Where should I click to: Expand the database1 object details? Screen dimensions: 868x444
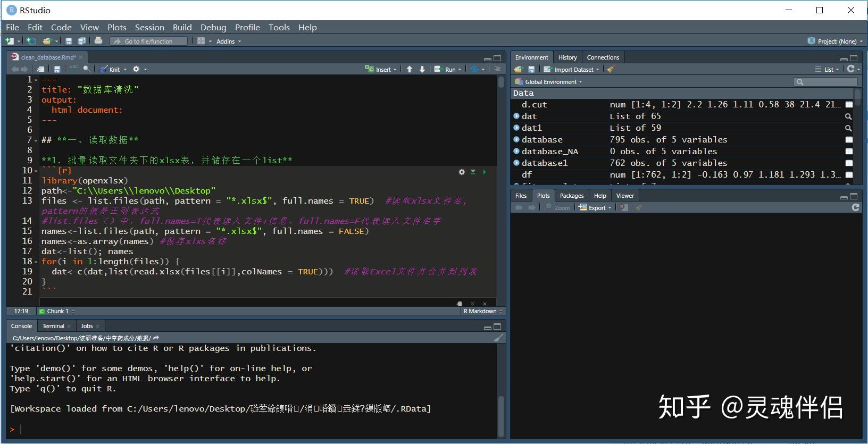tap(516, 163)
